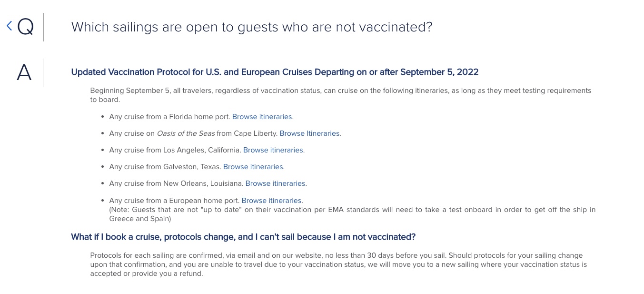Click the large A answer marker
This screenshot has width=644, height=294.
24,72
